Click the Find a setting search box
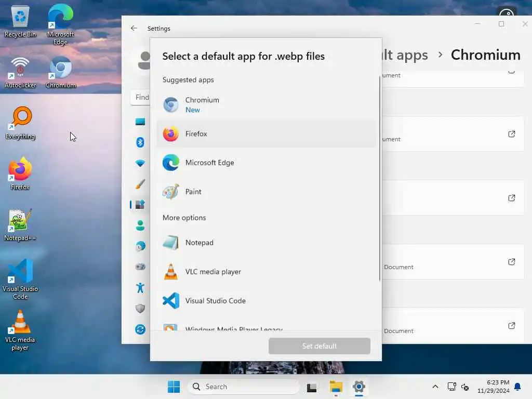Viewport: 532px width, 399px height. (x=140, y=97)
